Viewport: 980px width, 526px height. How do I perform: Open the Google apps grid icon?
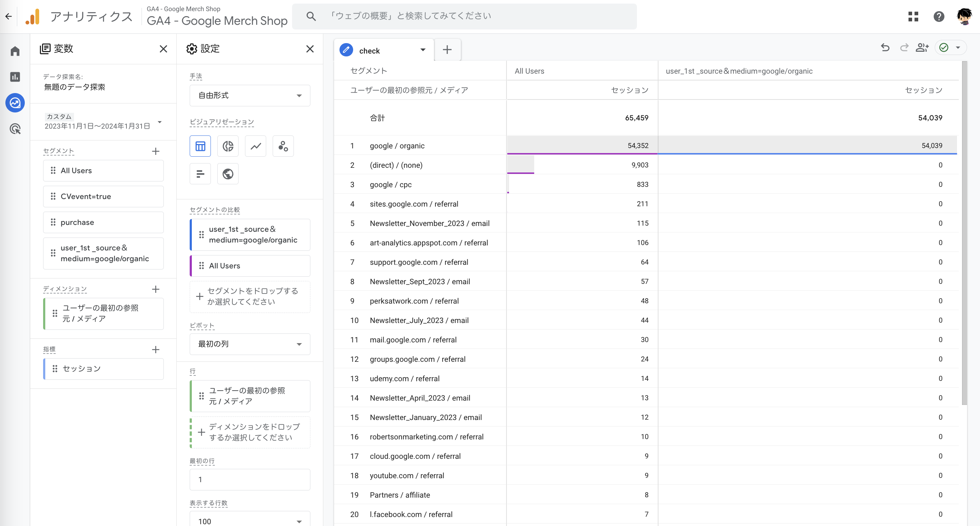[x=914, y=17]
